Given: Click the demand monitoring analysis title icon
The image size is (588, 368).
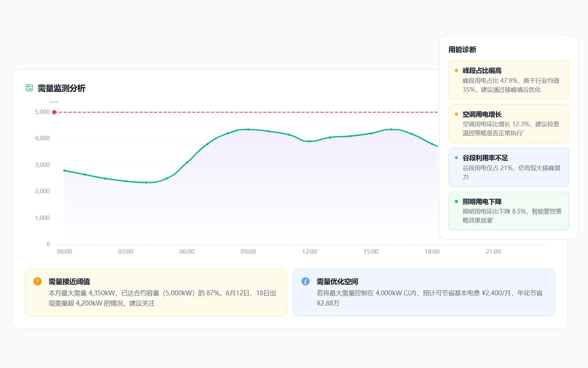Looking at the screenshot, I should coord(29,88).
